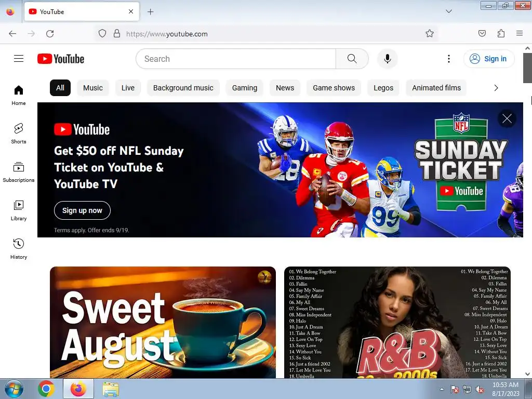Bookmark this page with the star icon
The width and height of the screenshot is (532, 399).
pyautogui.click(x=430, y=33)
